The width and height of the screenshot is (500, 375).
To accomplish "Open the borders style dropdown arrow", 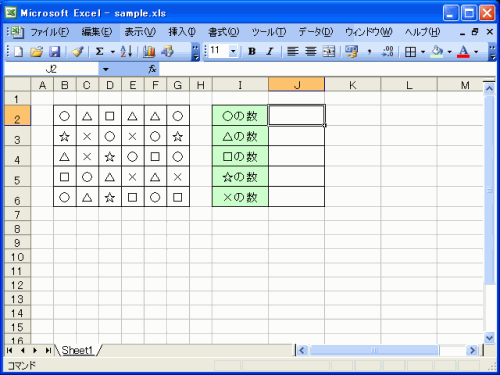I will click(423, 52).
